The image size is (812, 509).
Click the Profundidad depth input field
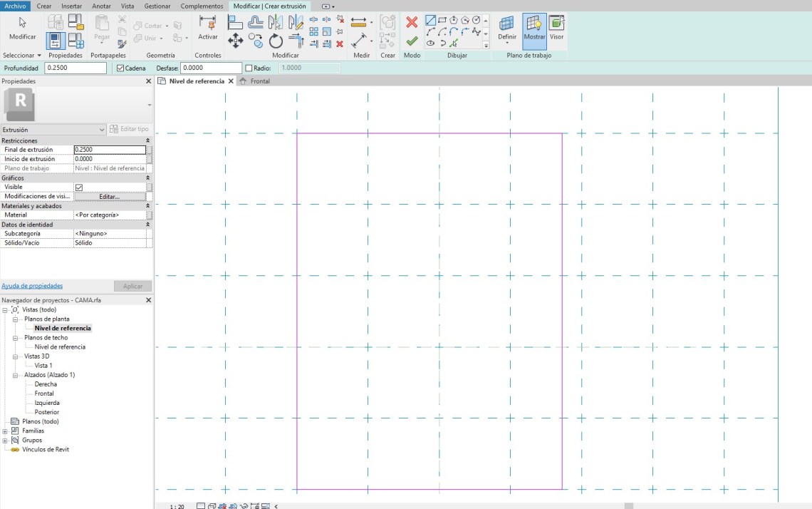[x=75, y=68]
